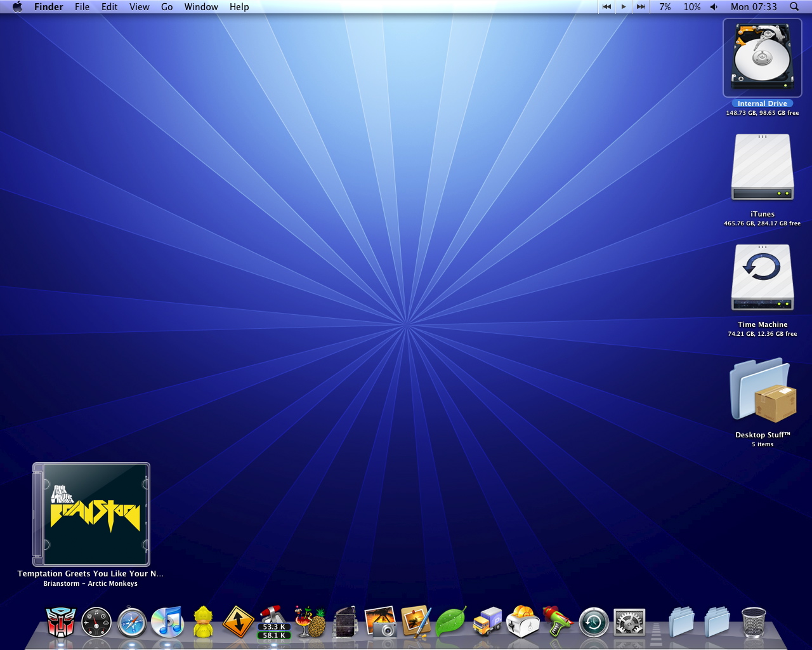Click the 'iTunes' drive name label
Viewport: 812px width, 650px height.
(x=763, y=214)
